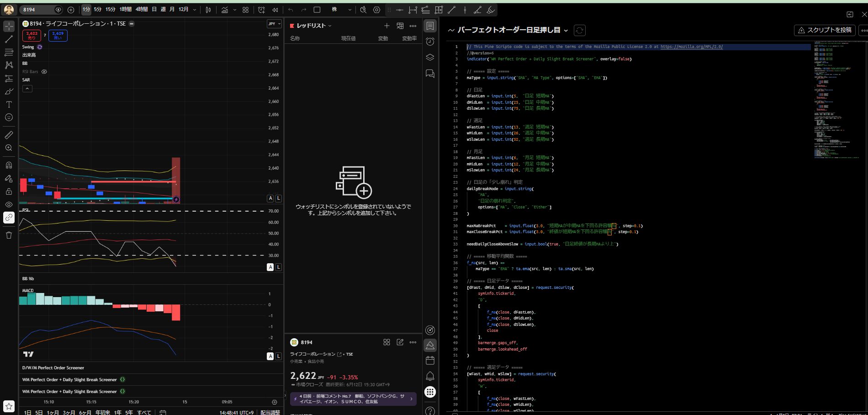Select the すべて date range

(x=144, y=413)
